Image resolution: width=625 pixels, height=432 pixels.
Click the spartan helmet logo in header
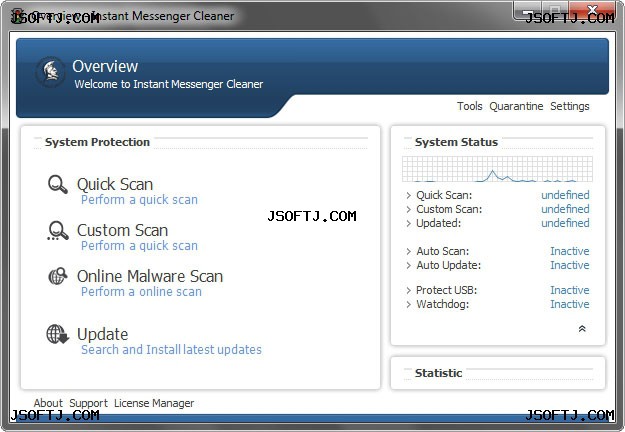(x=50, y=72)
